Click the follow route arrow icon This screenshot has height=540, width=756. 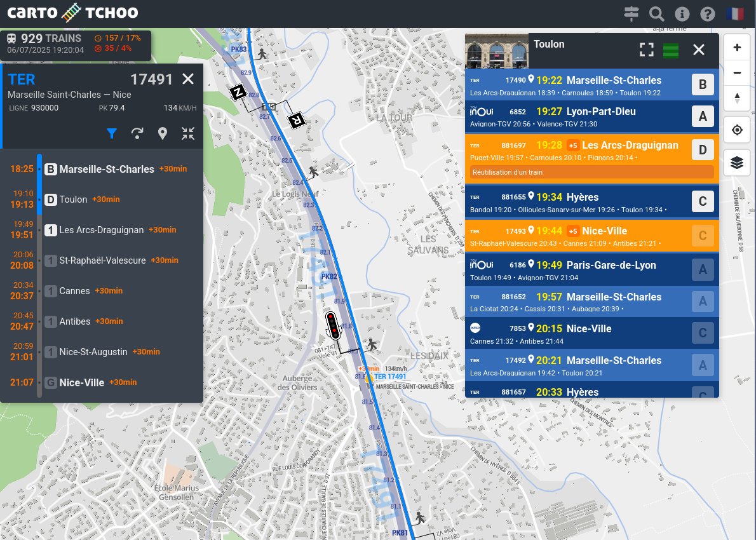pyautogui.click(x=137, y=133)
